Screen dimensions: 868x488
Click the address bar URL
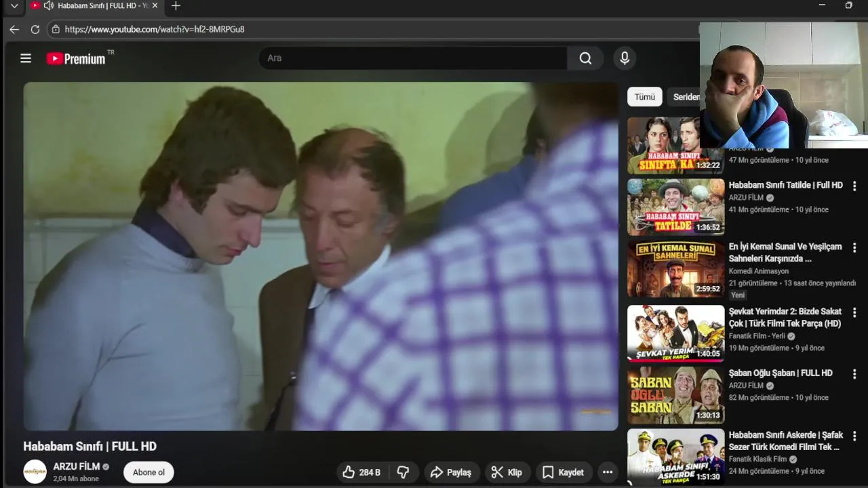(x=155, y=29)
